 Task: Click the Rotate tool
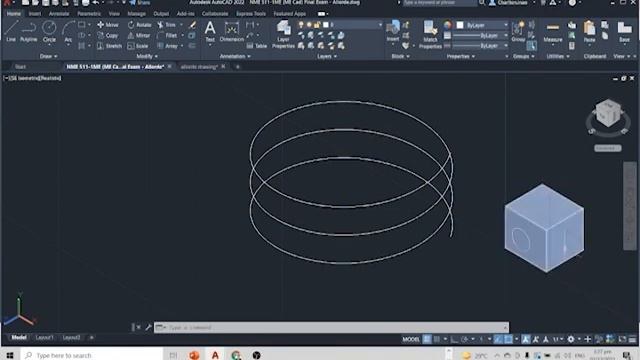pos(139,25)
